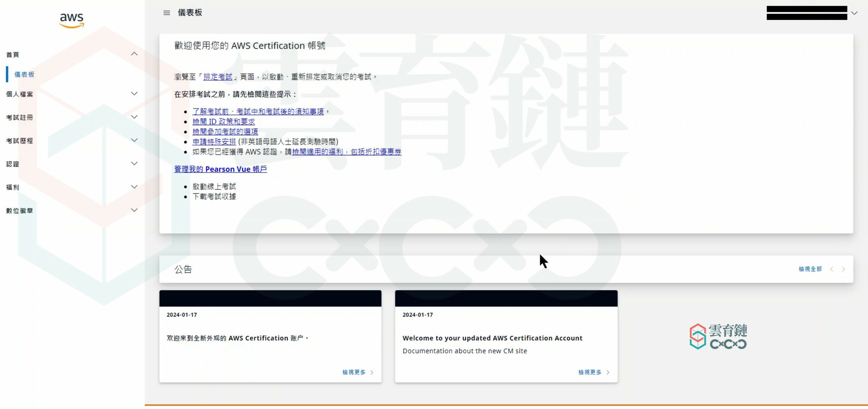The width and height of the screenshot is (868, 409).
Task: Expand the 福利 section chevron
Action: pos(134,187)
